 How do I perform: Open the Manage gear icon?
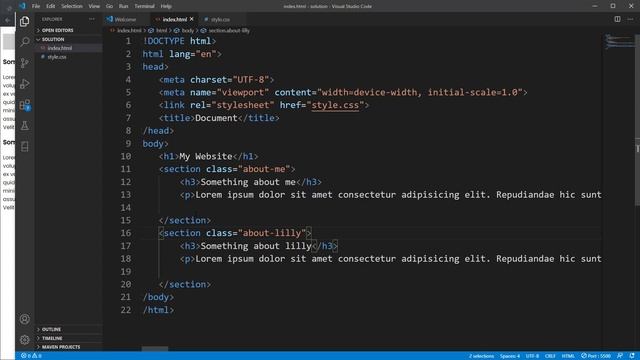[24, 340]
